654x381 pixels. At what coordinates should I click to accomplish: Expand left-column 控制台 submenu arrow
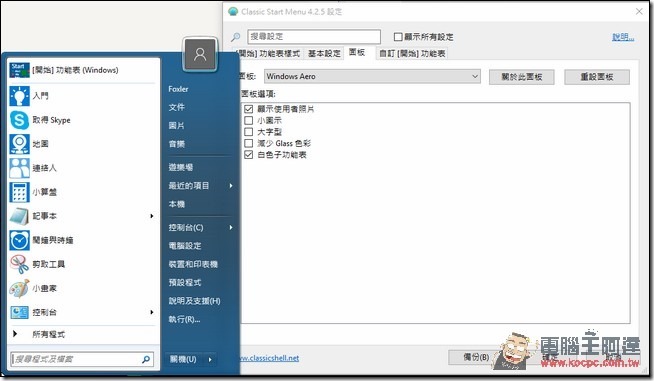(152, 312)
